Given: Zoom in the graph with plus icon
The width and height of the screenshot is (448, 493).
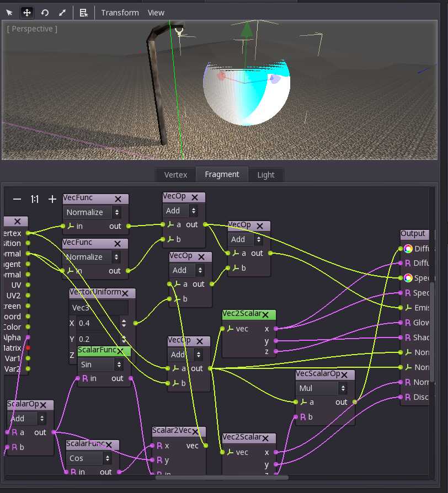Looking at the screenshot, I should pyautogui.click(x=52, y=199).
